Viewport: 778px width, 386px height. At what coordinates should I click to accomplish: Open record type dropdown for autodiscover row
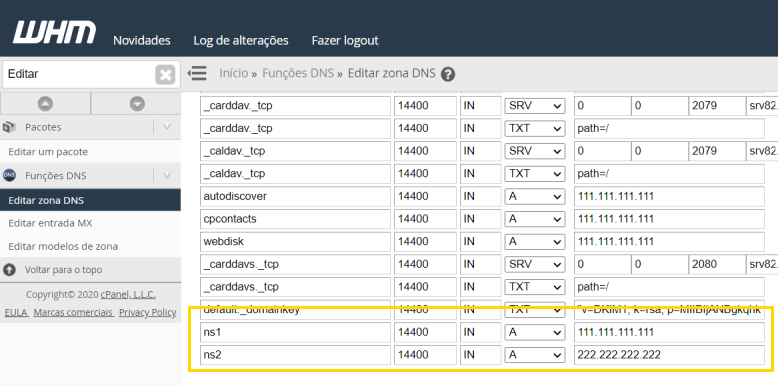click(x=534, y=196)
